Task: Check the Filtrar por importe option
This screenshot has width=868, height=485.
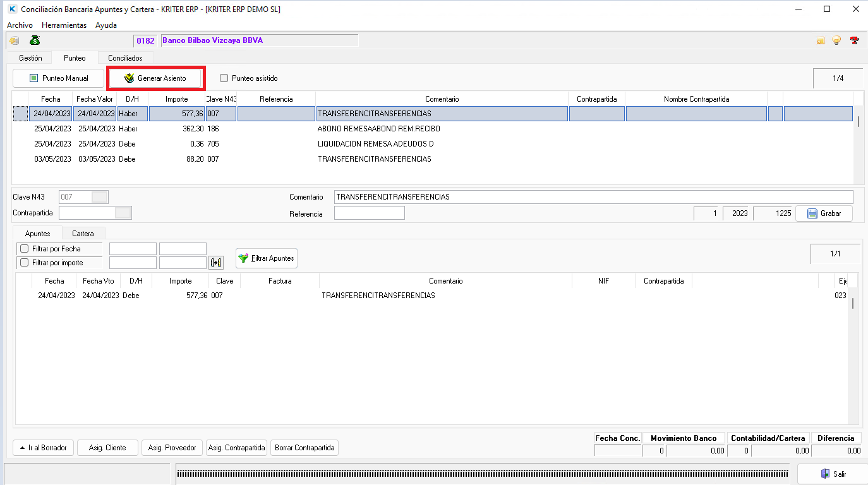Action: [x=25, y=263]
